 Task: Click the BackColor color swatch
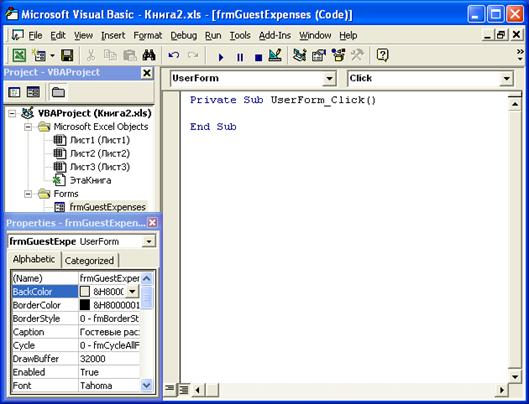click(x=85, y=292)
